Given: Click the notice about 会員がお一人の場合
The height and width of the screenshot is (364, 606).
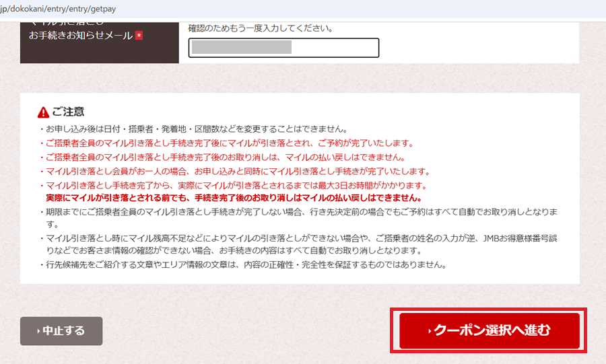Looking at the screenshot, I should click(x=237, y=172).
